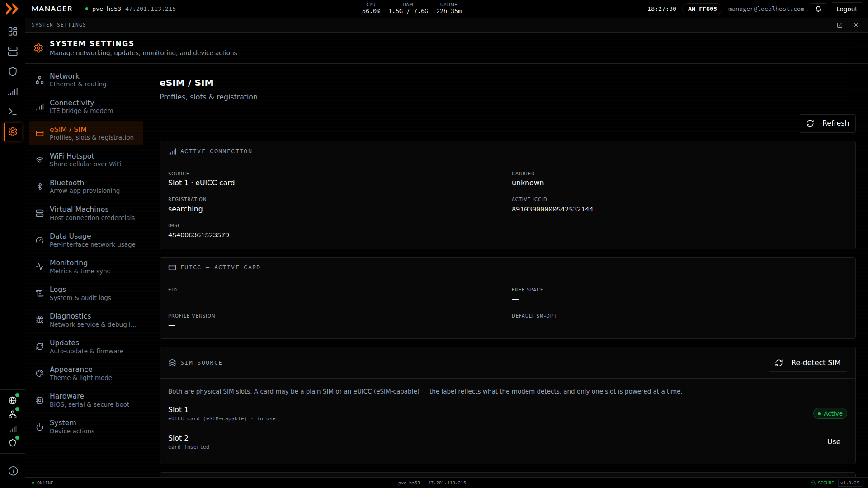Click the Logout button
The width and height of the screenshot is (868, 488).
click(x=847, y=9)
